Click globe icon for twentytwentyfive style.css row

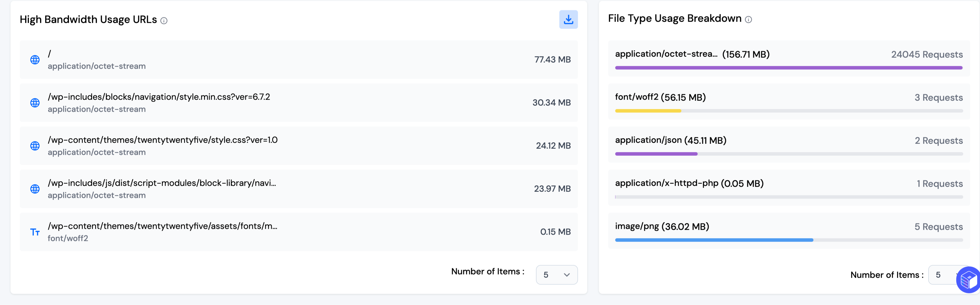pyautogui.click(x=35, y=146)
